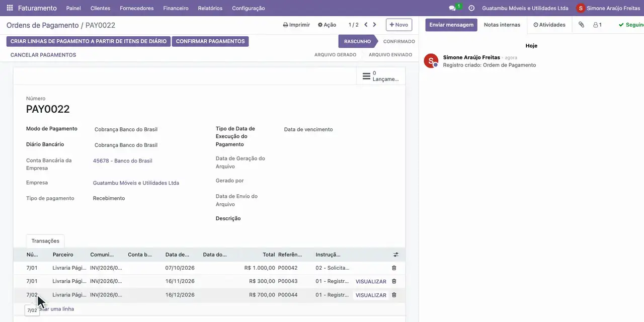The height and width of the screenshot is (322, 644).
Task: Click the 16/11/2026 date cell
Action: pyautogui.click(x=180, y=281)
